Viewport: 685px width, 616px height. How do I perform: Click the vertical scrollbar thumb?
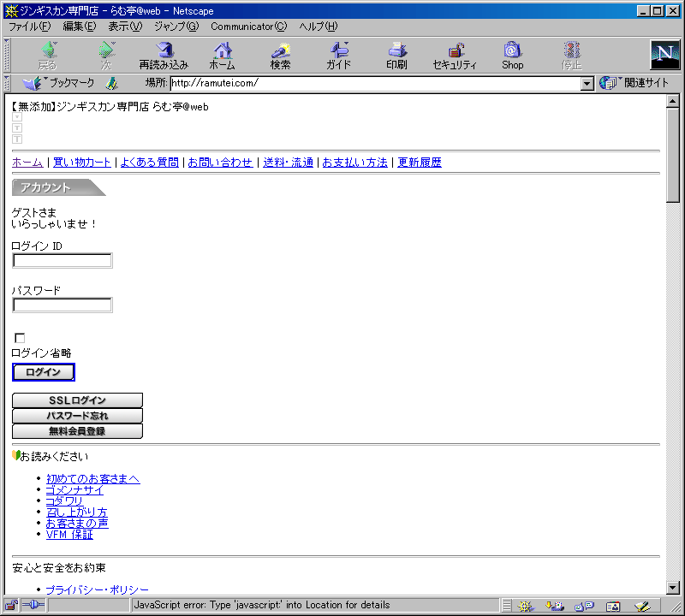672,155
